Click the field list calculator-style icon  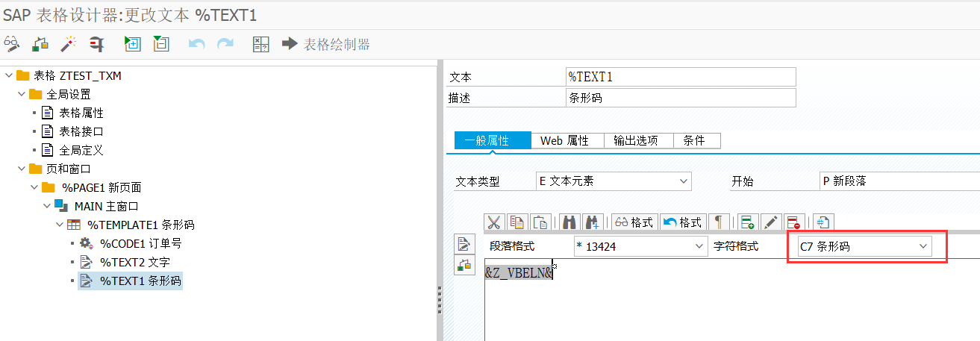(x=260, y=44)
